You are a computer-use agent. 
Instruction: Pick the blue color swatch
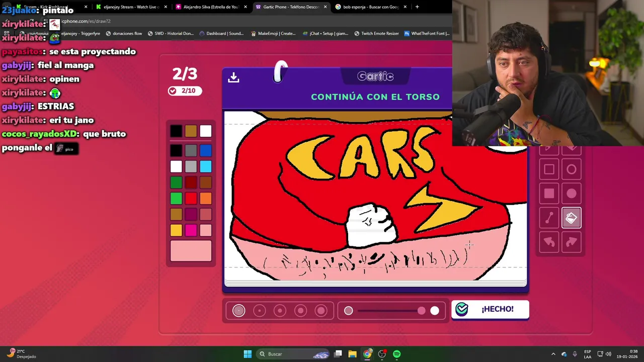(x=205, y=150)
